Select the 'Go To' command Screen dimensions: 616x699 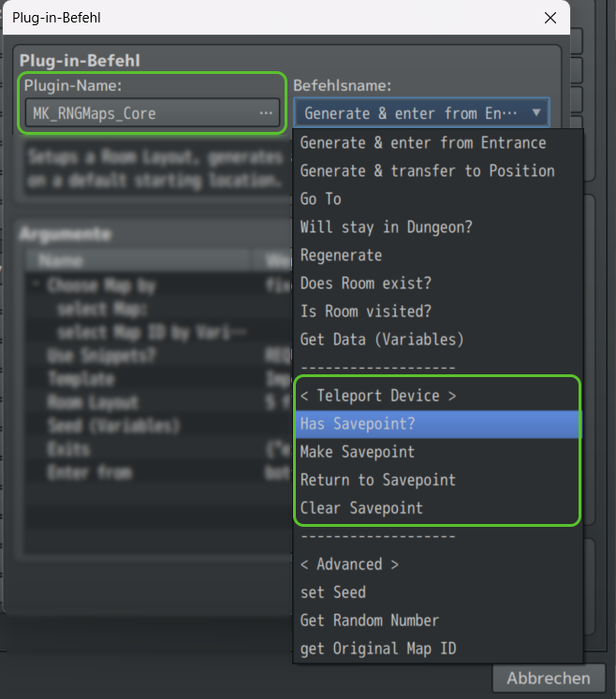[x=438, y=199]
